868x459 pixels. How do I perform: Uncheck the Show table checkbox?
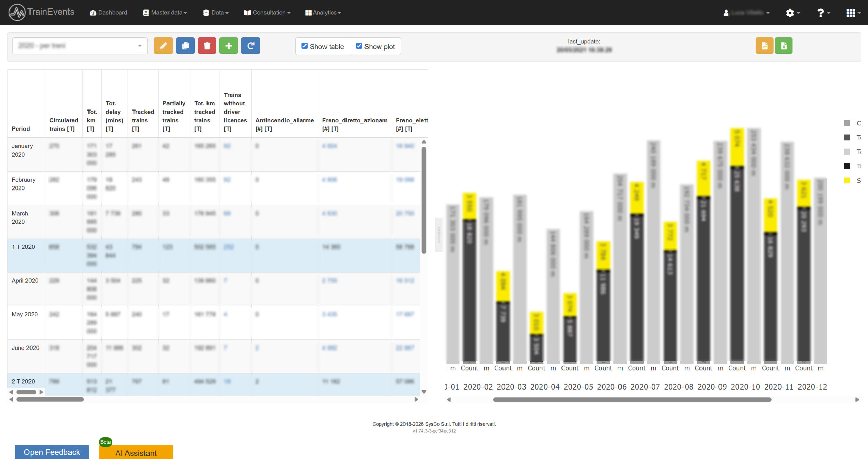(x=304, y=46)
